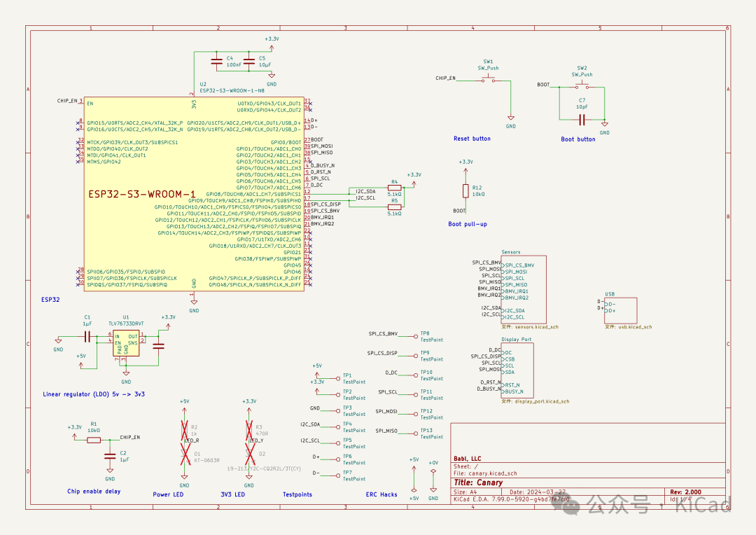Click the 'Boot button' annotation text
This screenshot has width=756, height=535.
pos(578,139)
